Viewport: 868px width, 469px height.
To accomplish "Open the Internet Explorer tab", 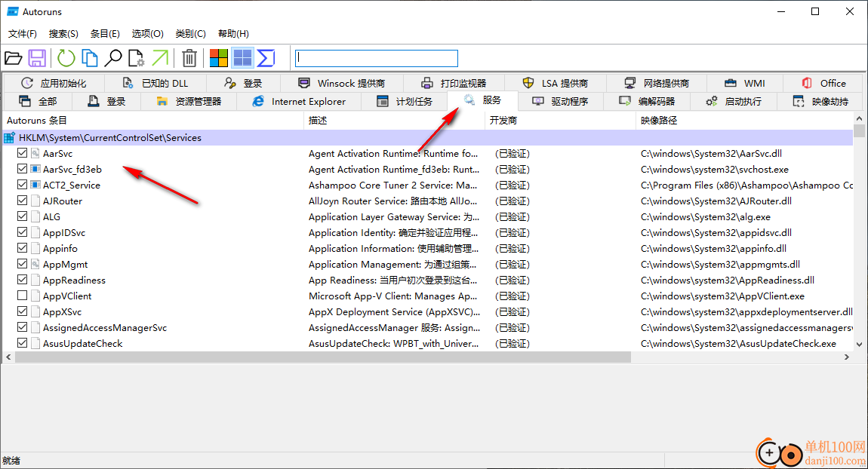I will pyautogui.click(x=299, y=101).
